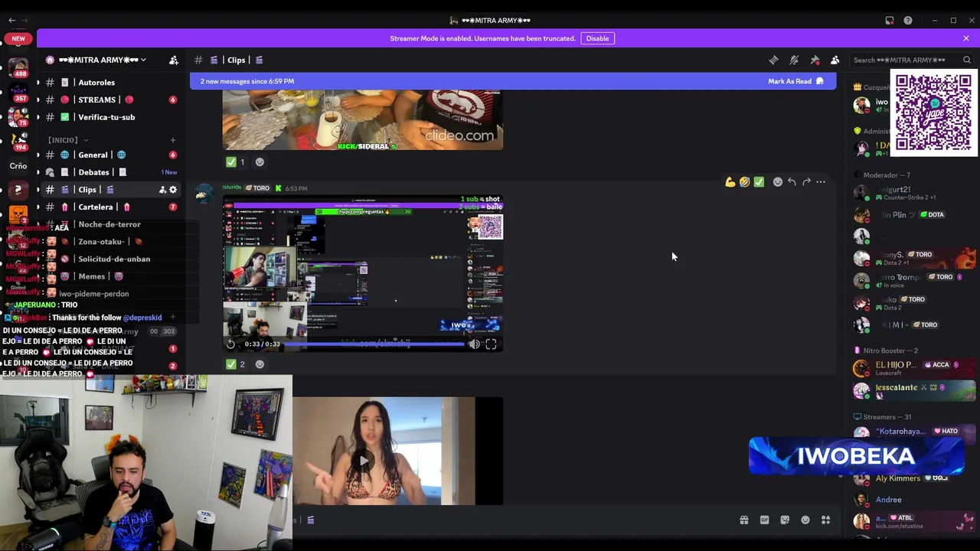This screenshot has height=551, width=980.
Task: Jump to 2 new messages banner
Action: pos(247,81)
